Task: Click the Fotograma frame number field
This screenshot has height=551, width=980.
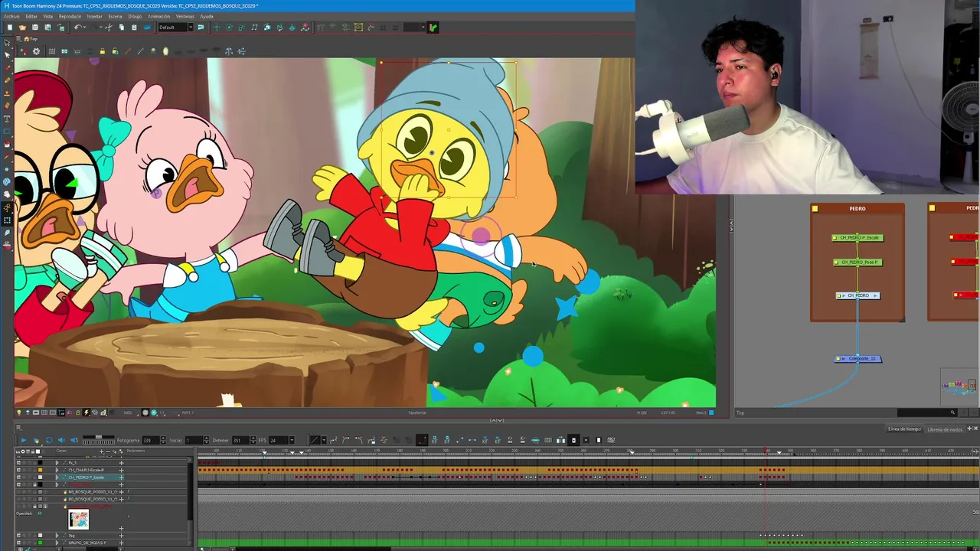Action: [151, 440]
